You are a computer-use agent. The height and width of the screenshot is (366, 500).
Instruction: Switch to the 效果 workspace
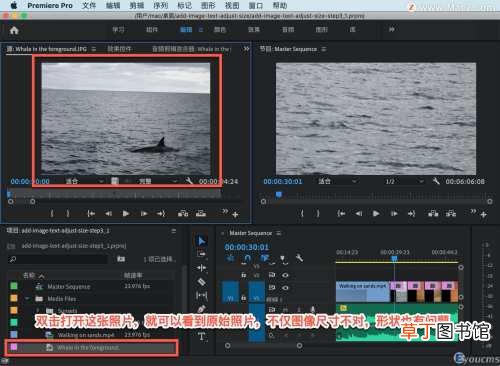(254, 30)
